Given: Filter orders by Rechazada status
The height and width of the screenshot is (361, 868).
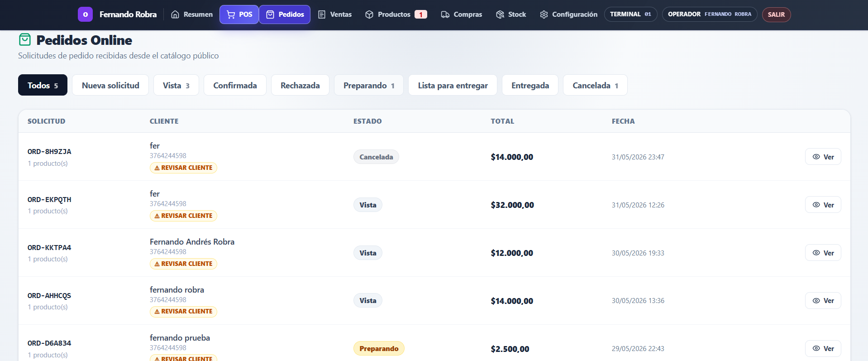Looking at the screenshot, I should click(x=300, y=85).
